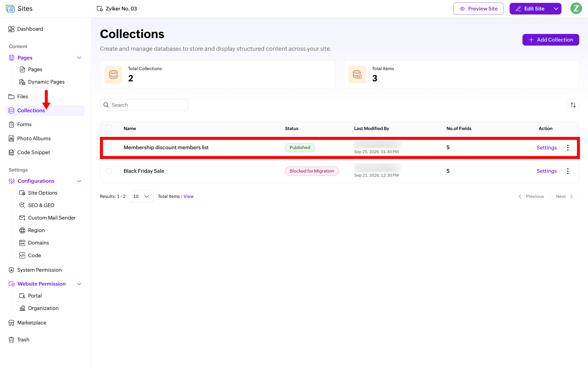588x368 pixels.
Task: Select Custom Mail Sender under Configurations
Action: tap(47, 218)
